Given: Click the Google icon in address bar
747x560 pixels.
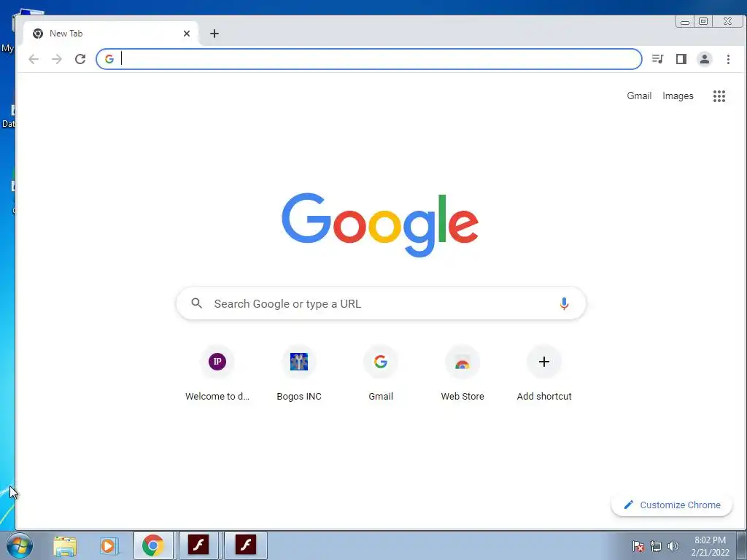Looking at the screenshot, I should pos(109,59).
